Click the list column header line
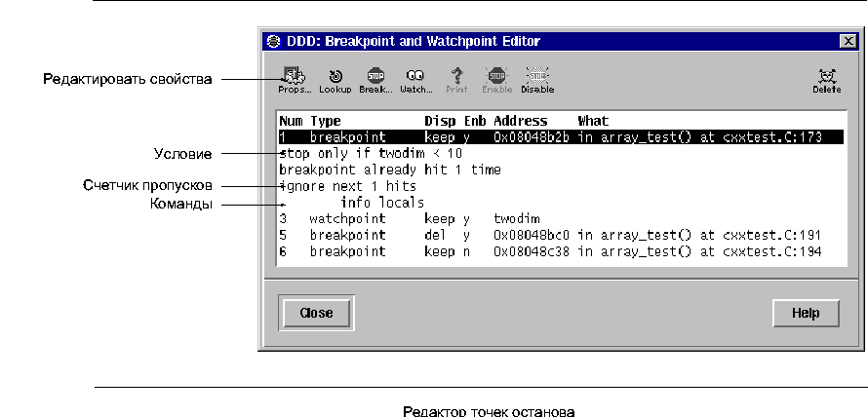This screenshot has height=417, width=868. [444, 121]
